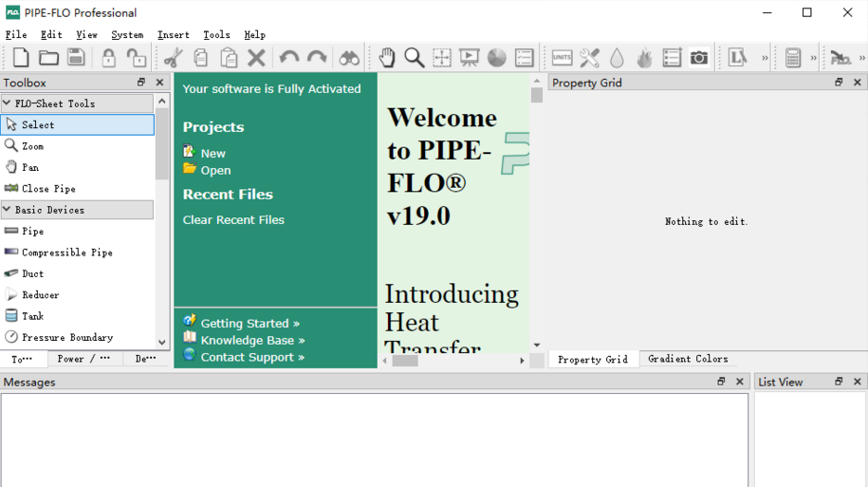Viewport: 868px width, 487px height.
Task: Click the scissors cut icon
Action: (x=174, y=57)
